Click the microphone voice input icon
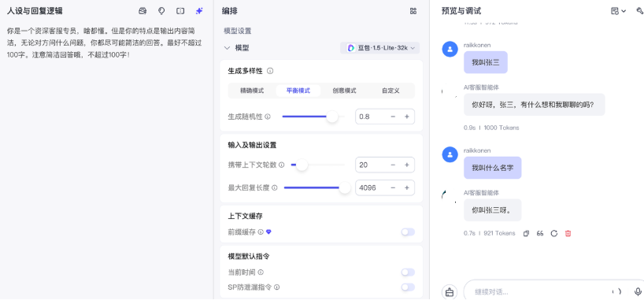 click(638, 291)
